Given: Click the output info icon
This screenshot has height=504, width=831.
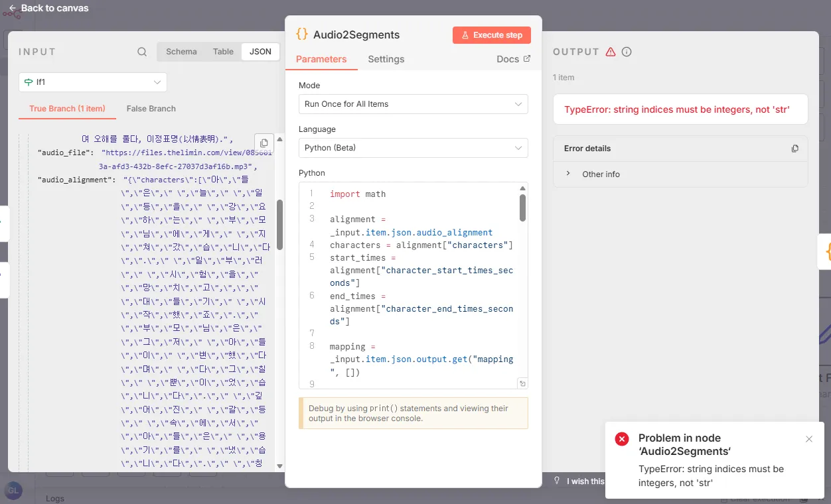Looking at the screenshot, I should click(627, 52).
